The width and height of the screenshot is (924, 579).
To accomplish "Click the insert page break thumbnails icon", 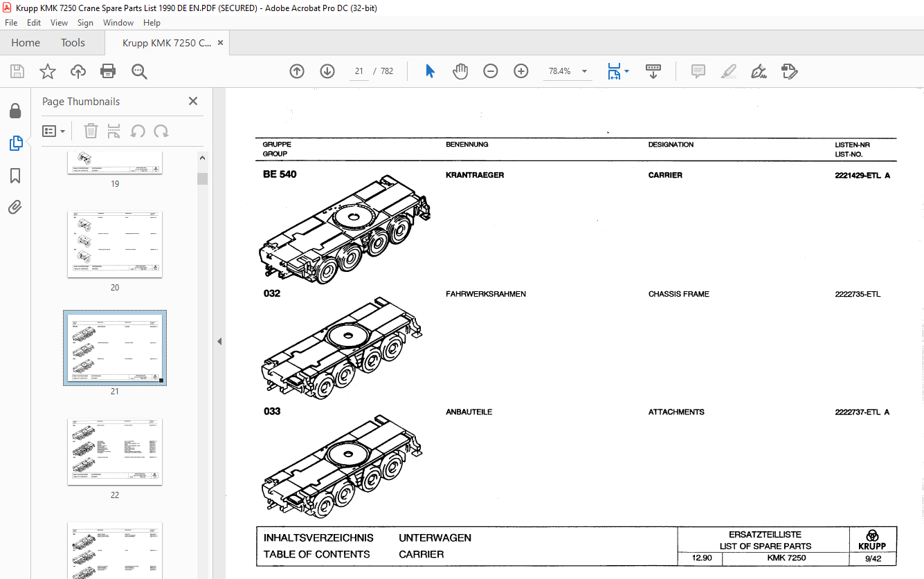I will click(x=114, y=131).
